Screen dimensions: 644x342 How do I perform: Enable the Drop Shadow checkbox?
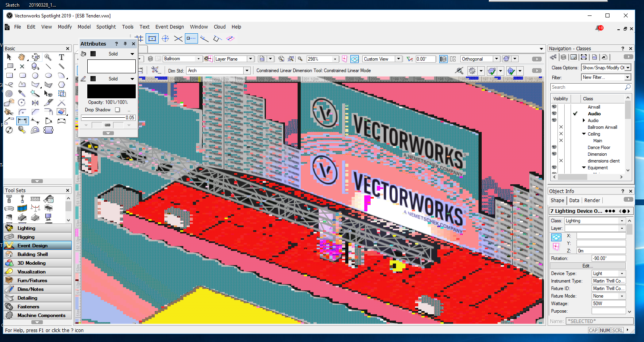(x=117, y=110)
